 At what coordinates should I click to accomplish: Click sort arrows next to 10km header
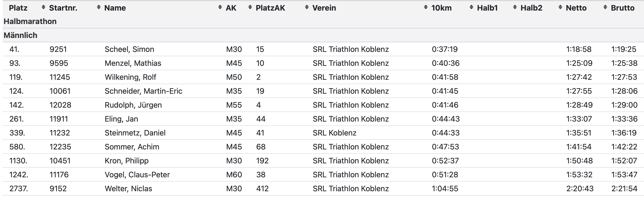[471, 7]
